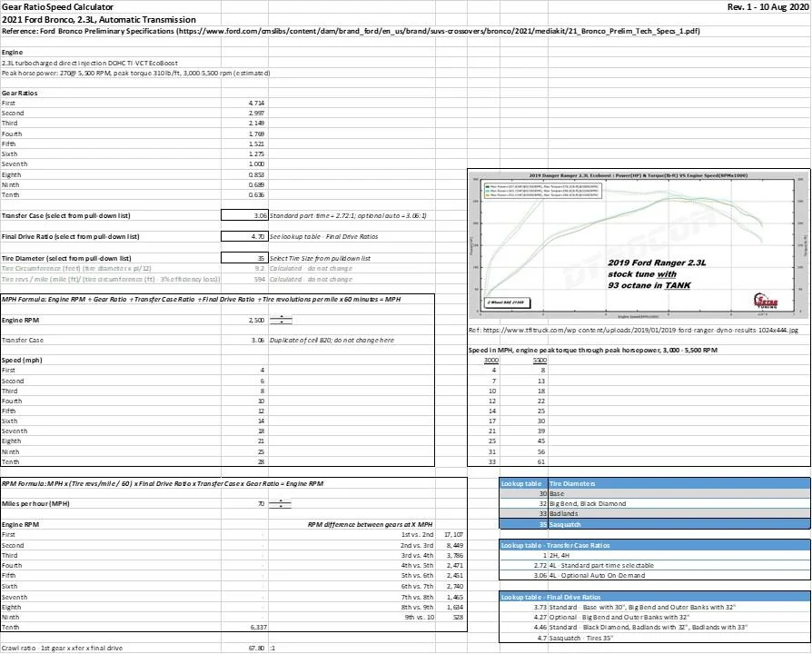This screenshot has height=654, width=812.
Task: Select the '2H, 4H' transfer case row
Action: point(655,555)
